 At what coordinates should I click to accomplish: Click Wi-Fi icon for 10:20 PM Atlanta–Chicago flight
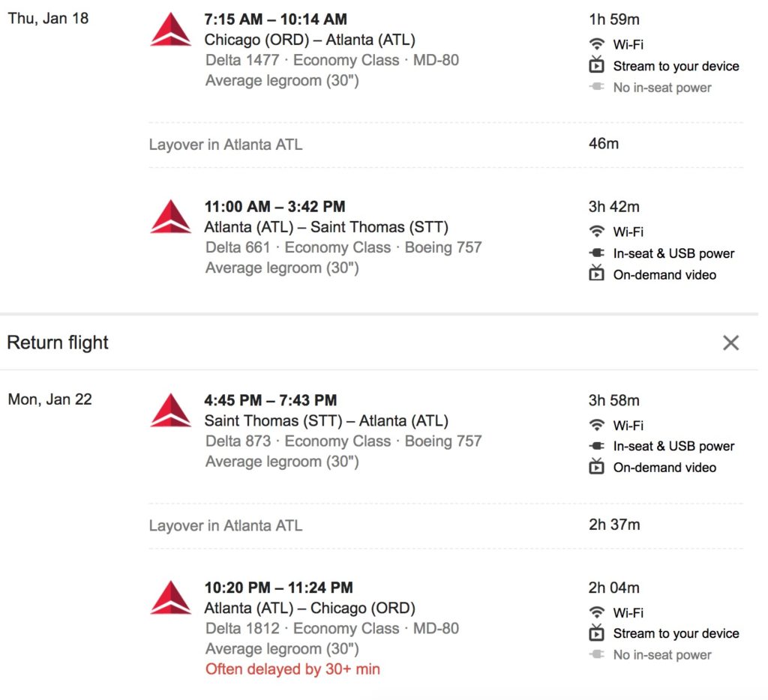coord(596,612)
